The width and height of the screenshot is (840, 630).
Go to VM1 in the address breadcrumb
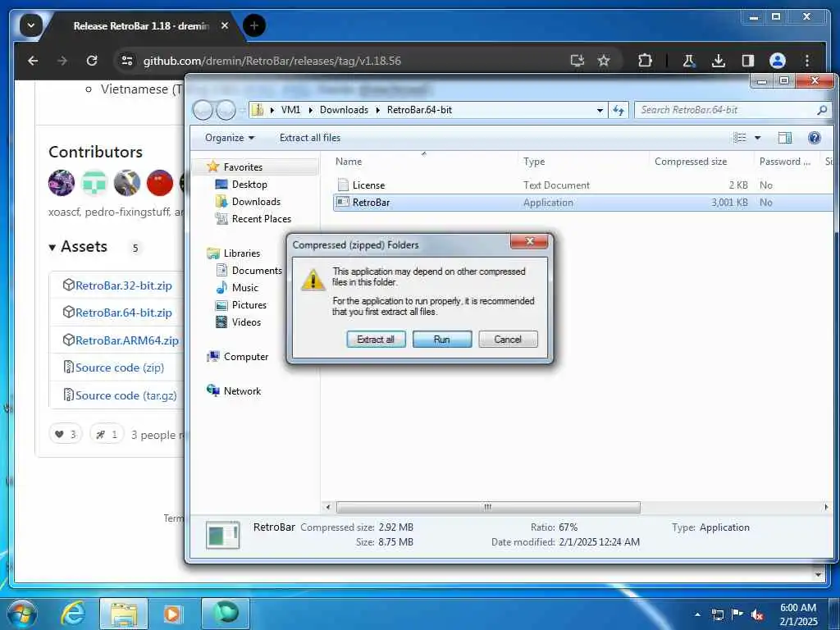coord(290,110)
